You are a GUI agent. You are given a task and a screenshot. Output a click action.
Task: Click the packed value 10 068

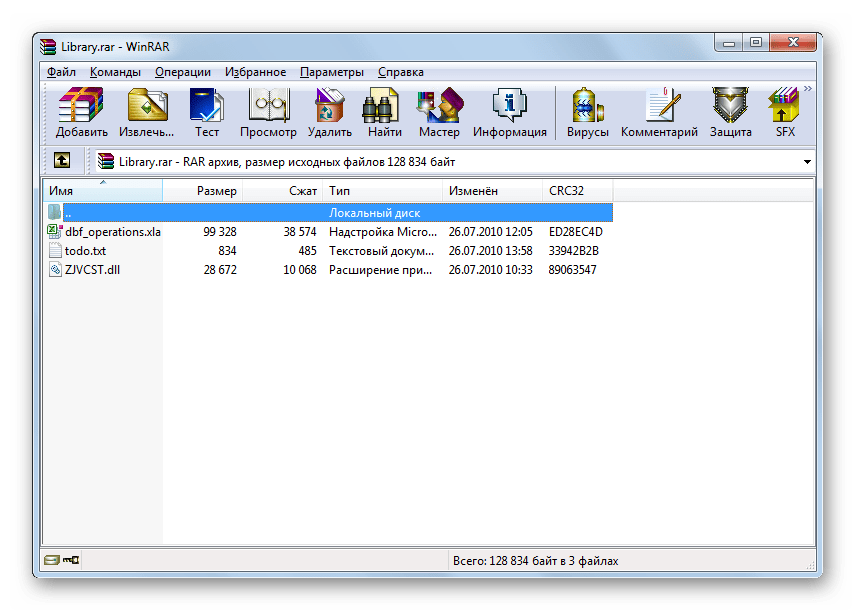[x=300, y=270]
